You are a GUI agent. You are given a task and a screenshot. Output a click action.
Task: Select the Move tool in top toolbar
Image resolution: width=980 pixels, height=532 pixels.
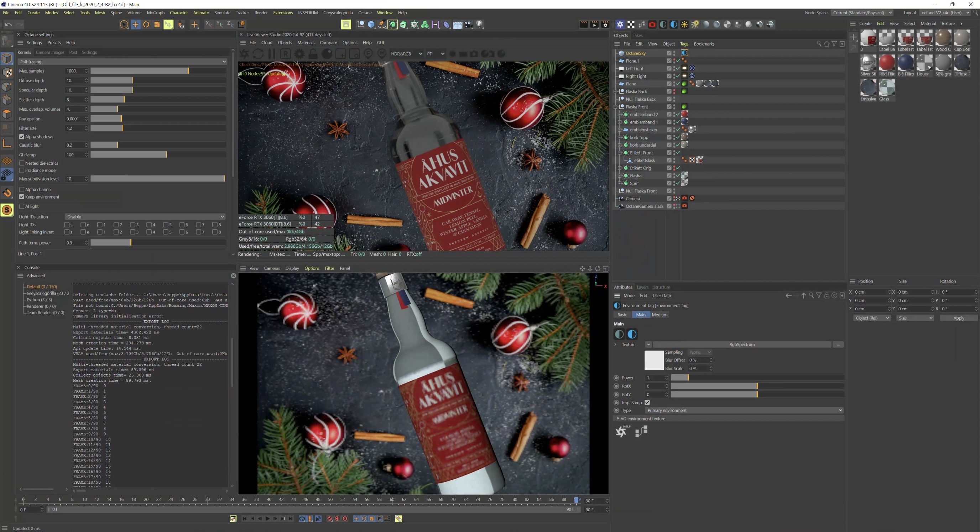[x=135, y=25]
